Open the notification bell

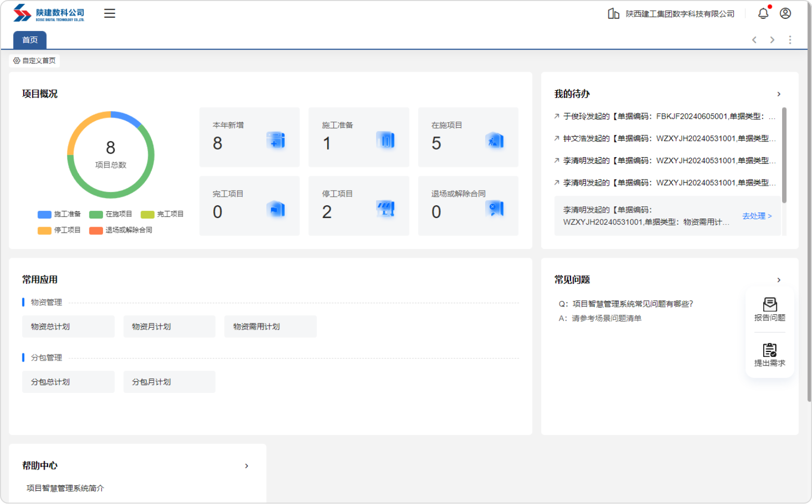pos(763,14)
